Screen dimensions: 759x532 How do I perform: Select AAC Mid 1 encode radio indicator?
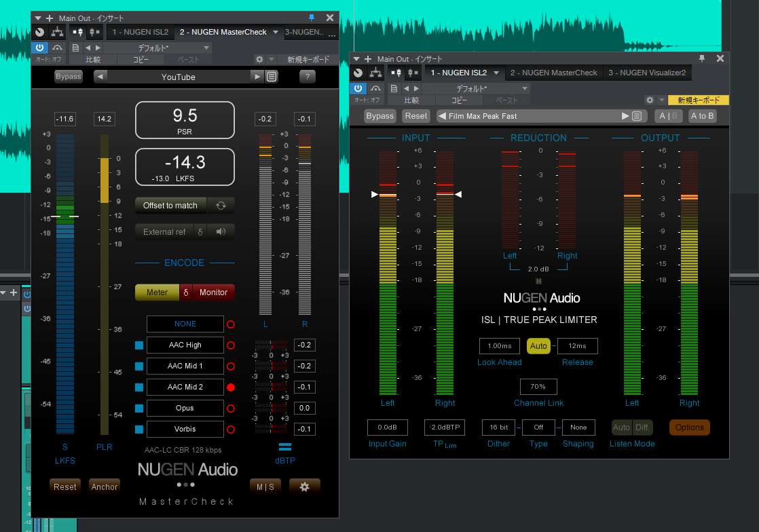231,366
